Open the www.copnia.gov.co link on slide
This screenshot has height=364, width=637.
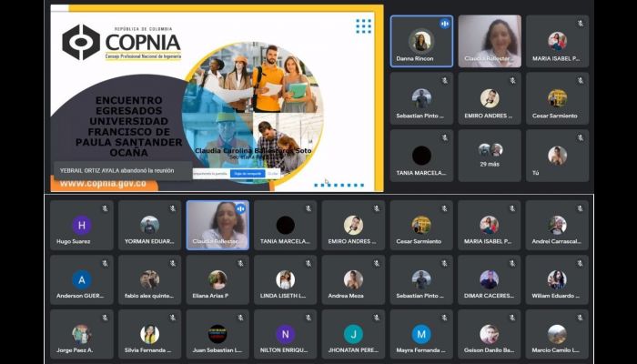pyautogui.click(x=103, y=184)
